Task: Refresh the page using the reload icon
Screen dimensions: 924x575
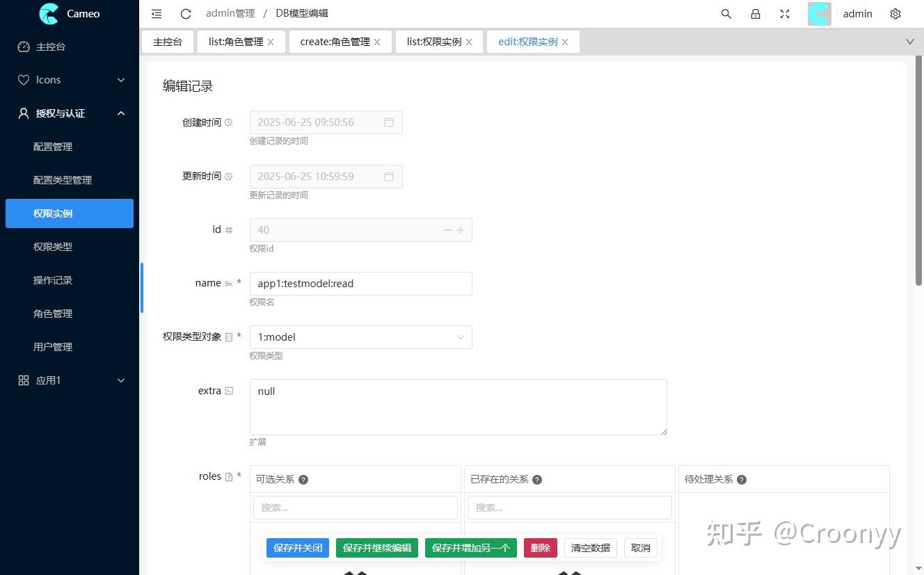Action: pyautogui.click(x=185, y=13)
